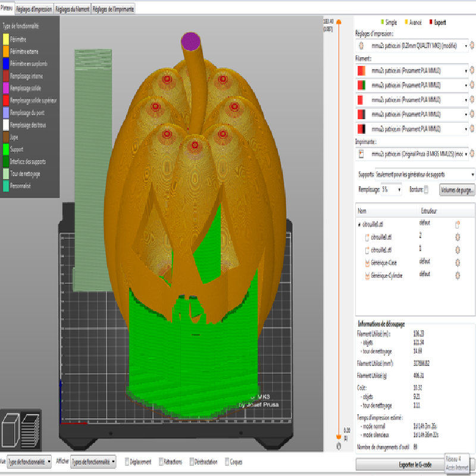476x476 pixels.
Task: Click the gear icon next to printer preset
Action: tap(472, 154)
